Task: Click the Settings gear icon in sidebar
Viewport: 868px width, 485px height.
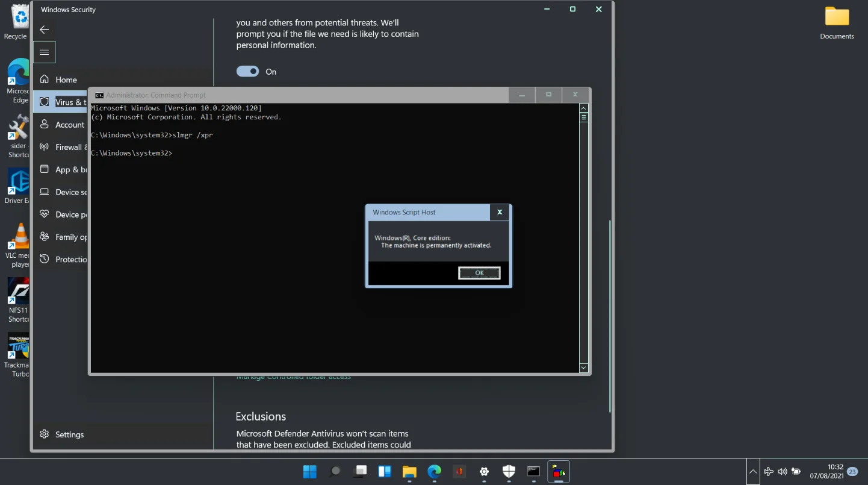Action: (44, 434)
